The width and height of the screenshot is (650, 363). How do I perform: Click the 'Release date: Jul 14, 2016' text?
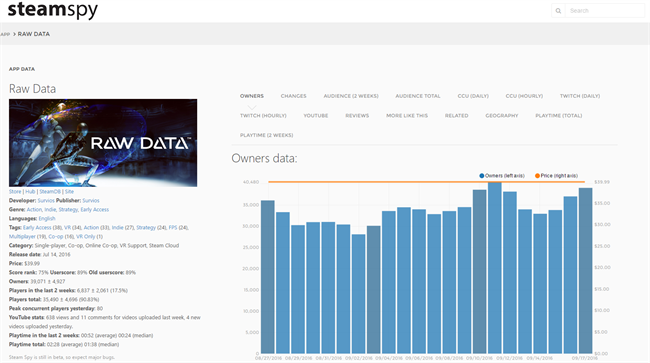(x=40, y=254)
